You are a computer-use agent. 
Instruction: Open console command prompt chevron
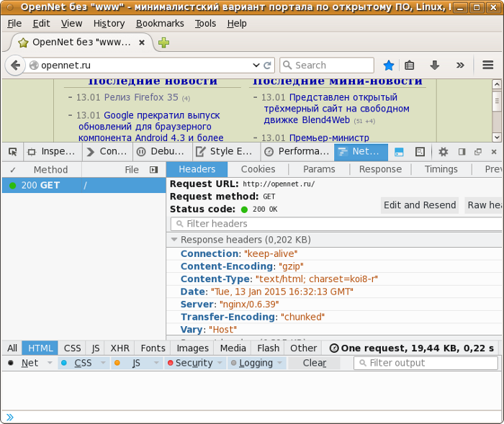pyautogui.click(x=10, y=418)
